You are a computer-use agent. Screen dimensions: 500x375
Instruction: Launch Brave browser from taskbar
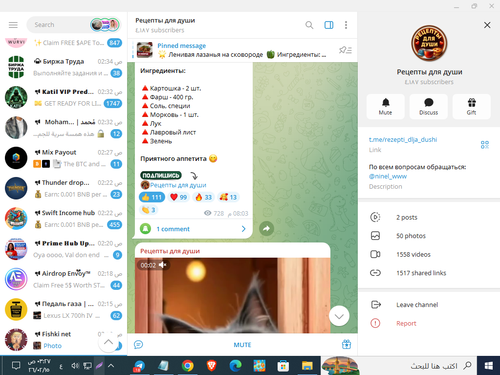[211, 366]
